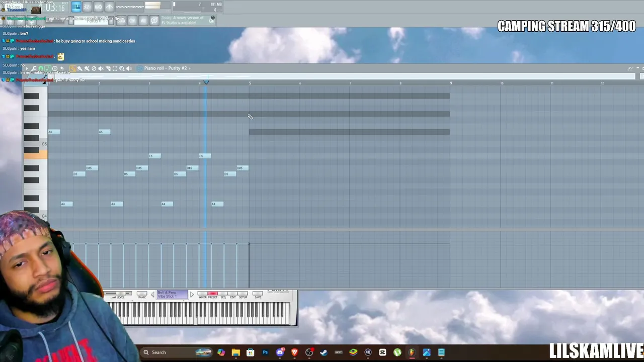Click the playhead marker on the timeline
Viewport: 644px width, 362px height.
pyautogui.click(x=206, y=82)
